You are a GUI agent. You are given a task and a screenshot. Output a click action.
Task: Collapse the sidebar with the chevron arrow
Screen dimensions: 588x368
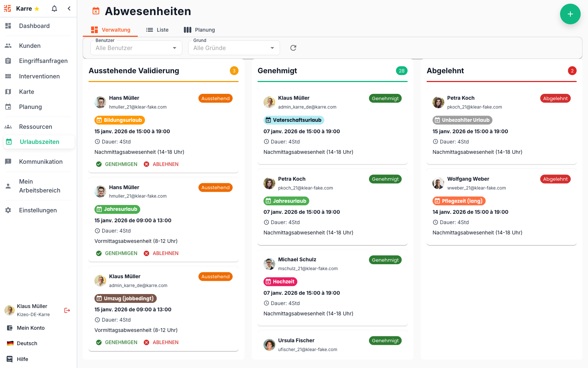(x=69, y=8)
